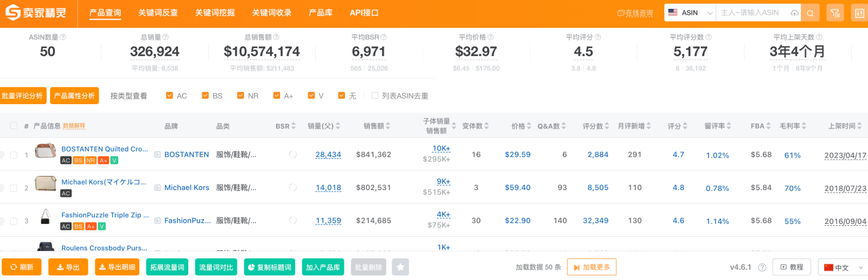Viewport: 868px width, 280px height.
Task: Click the search magnifier icon button
Action: pos(811,13)
